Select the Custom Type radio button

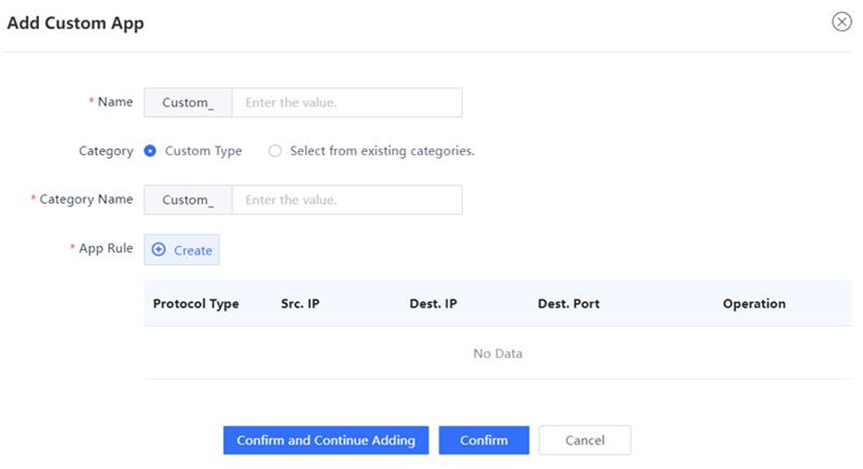(x=150, y=151)
